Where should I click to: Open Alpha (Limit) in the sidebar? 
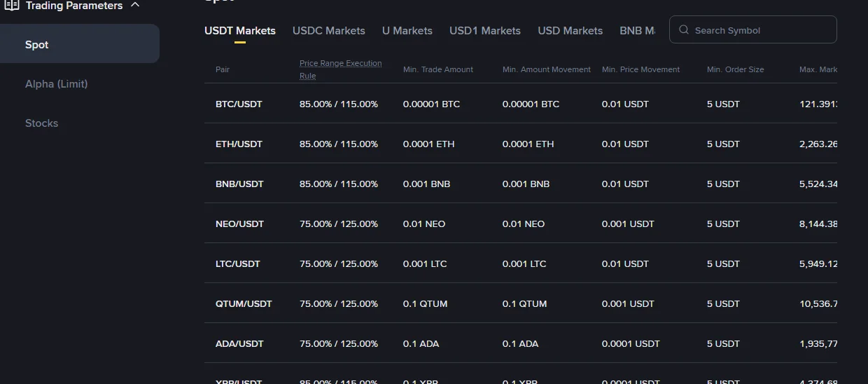pos(56,83)
